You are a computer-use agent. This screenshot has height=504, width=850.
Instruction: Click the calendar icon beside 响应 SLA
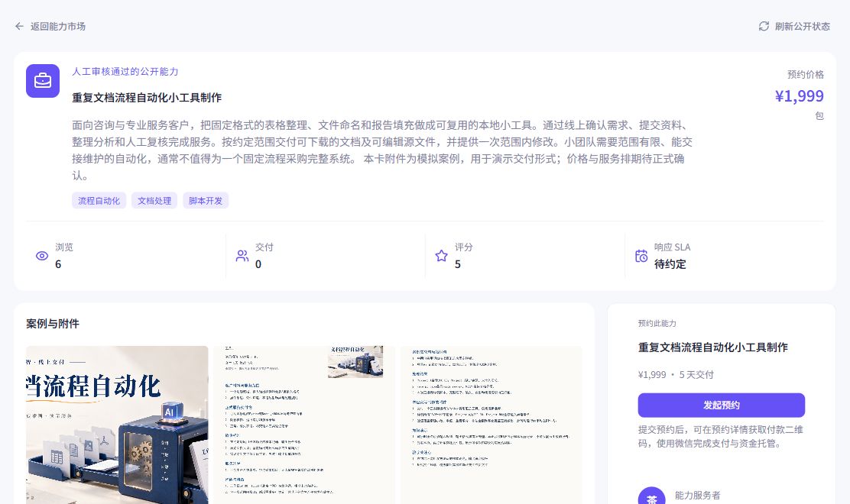pos(641,256)
